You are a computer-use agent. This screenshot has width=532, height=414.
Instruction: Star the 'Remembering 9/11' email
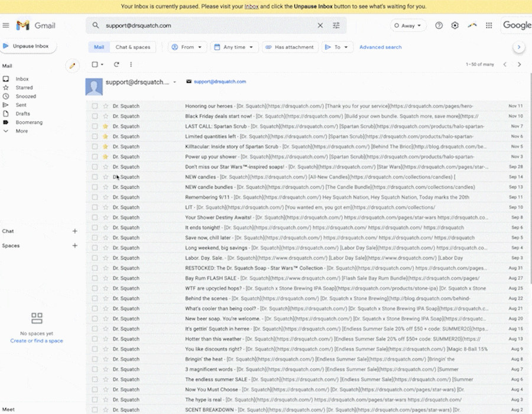[x=106, y=197]
